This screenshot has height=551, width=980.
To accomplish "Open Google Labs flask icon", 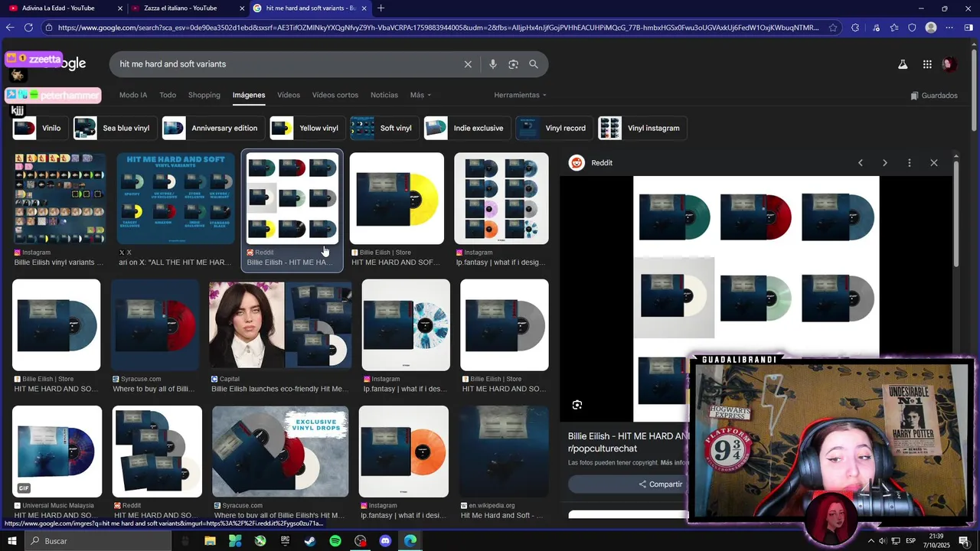I will [903, 65].
